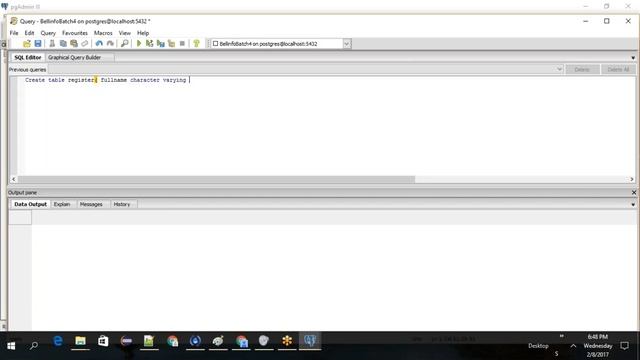Open Windows Store from the taskbar
Viewport: 640px width, 360px height.
[103, 341]
